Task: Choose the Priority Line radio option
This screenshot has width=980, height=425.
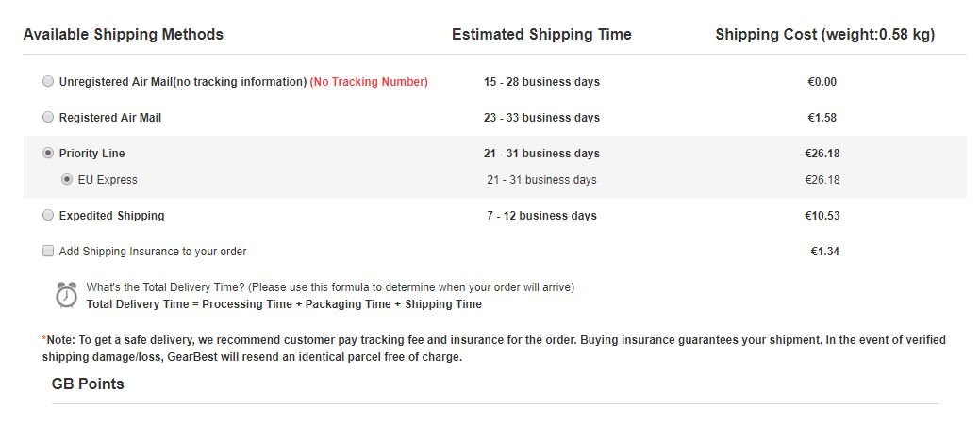Action: tap(48, 153)
